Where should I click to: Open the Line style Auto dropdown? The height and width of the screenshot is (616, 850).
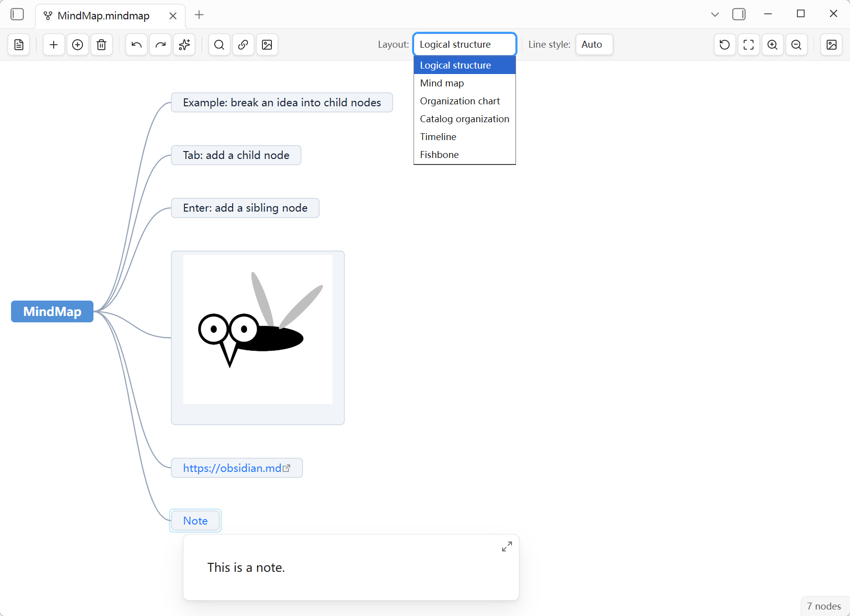pos(594,44)
